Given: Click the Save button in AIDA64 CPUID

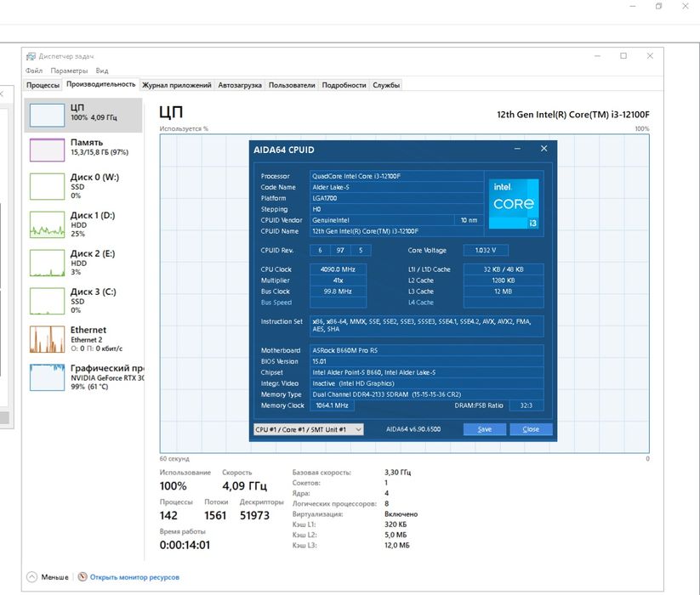Looking at the screenshot, I should [484, 429].
